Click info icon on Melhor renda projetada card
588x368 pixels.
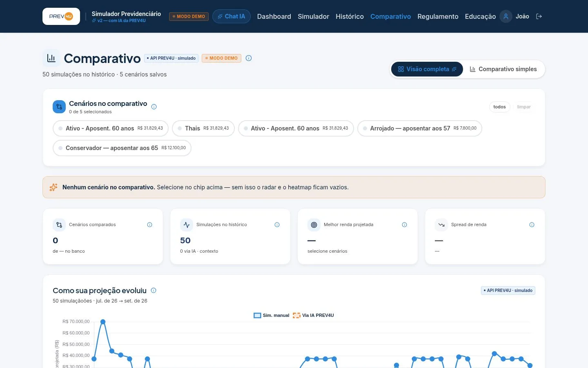click(405, 224)
